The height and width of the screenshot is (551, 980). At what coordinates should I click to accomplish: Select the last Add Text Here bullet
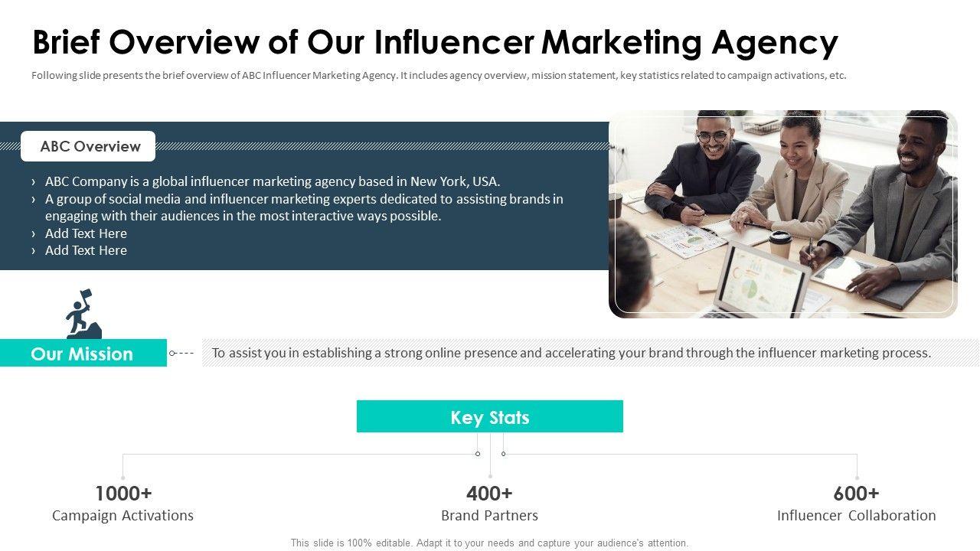pos(86,250)
